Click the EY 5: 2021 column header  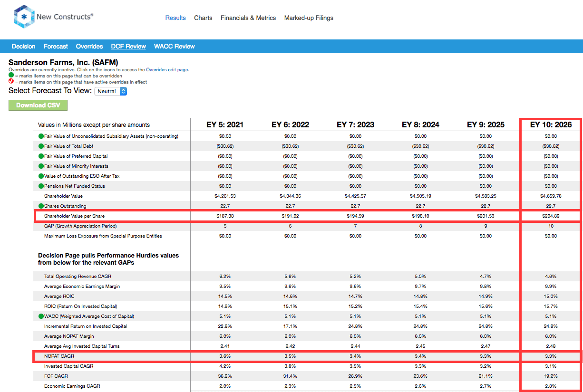coord(225,125)
